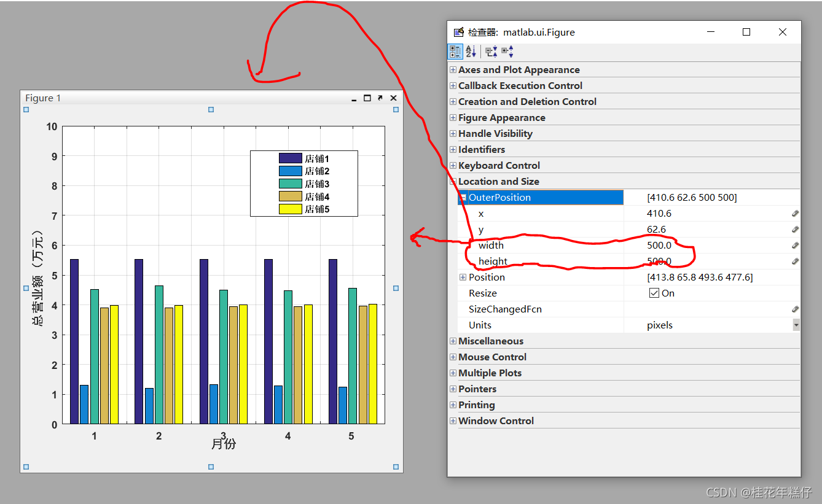
Task: Expand Figure Appearance group
Action: 453,118
